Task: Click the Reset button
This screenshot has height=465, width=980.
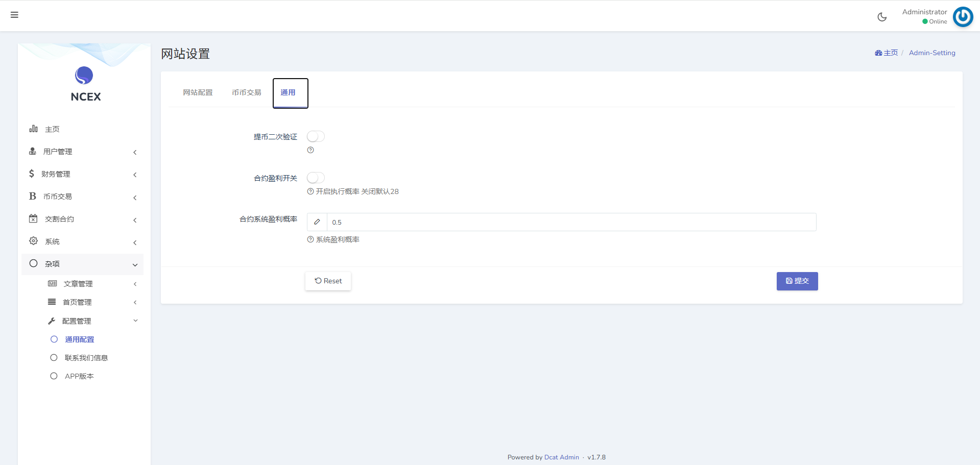Action: (328, 281)
